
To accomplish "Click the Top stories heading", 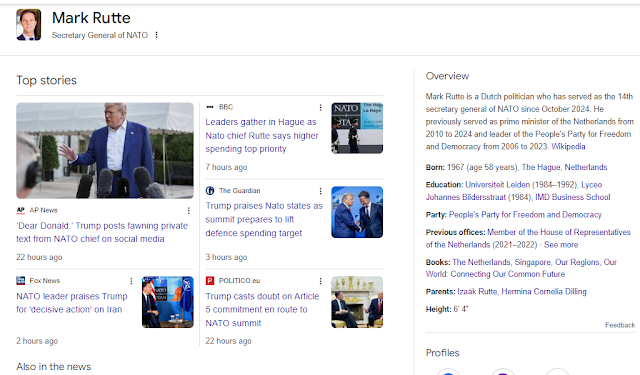I will click(47, 80).
